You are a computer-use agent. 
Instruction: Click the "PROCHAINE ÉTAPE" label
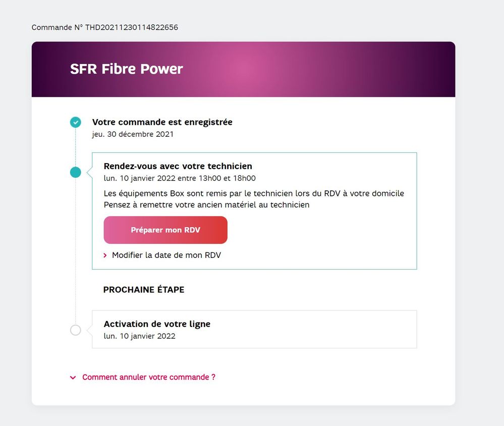[x=144, y=290]
